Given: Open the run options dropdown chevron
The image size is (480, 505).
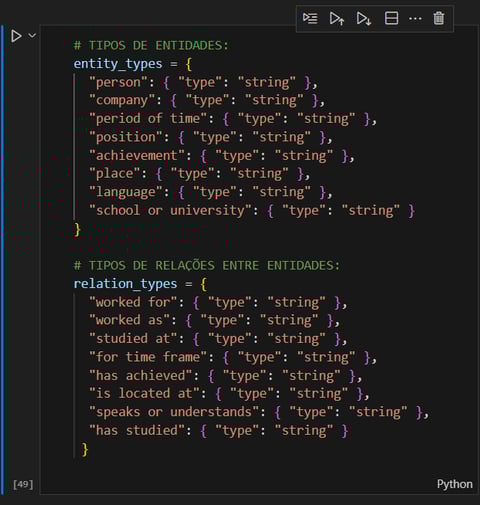Looking at the screenshot, I should pyautogui.click(x=32, y=35).
